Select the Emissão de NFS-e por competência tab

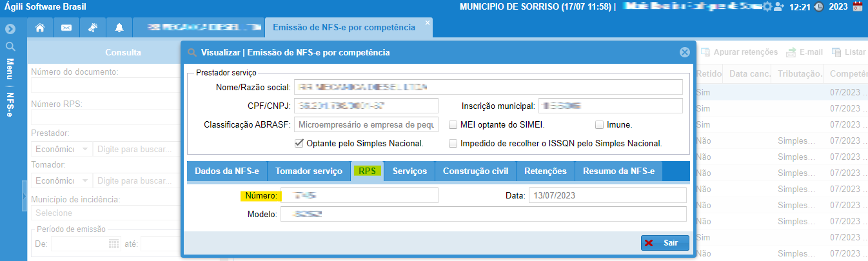click(x=344, y=28)
